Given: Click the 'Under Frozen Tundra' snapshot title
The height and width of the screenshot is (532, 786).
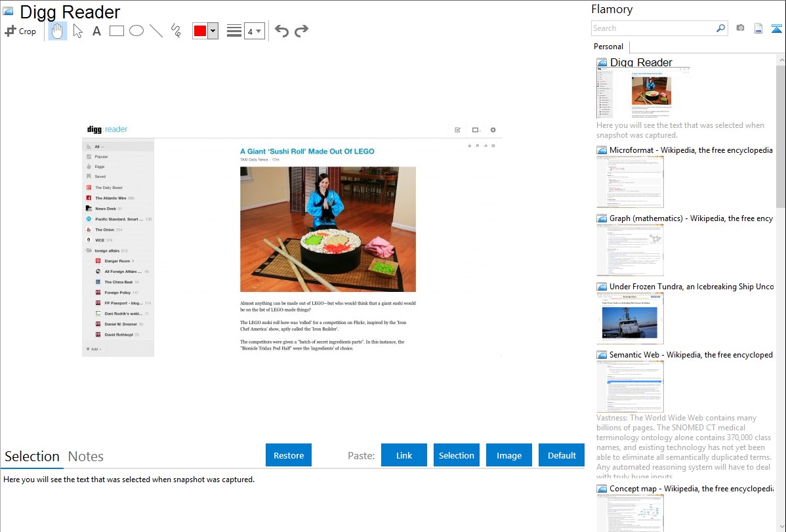Looking at the screenshot, I should (x=692, y=286).
